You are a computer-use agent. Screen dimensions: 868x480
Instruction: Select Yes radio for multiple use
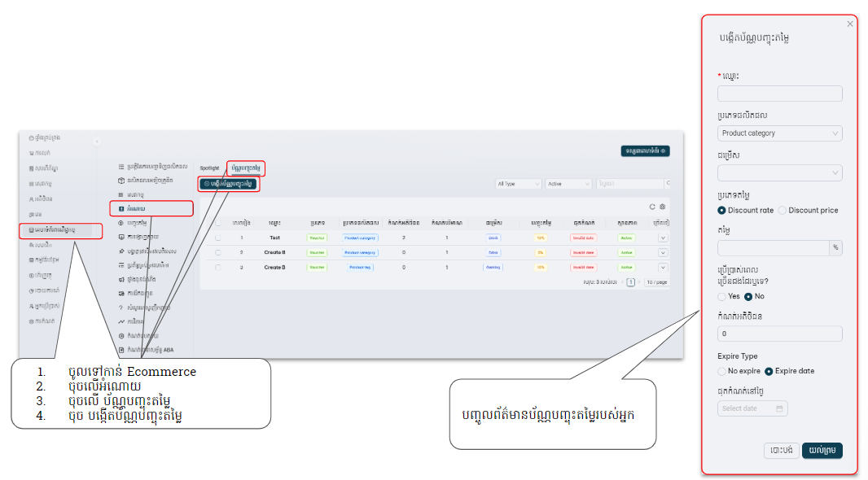coord(721,296)
